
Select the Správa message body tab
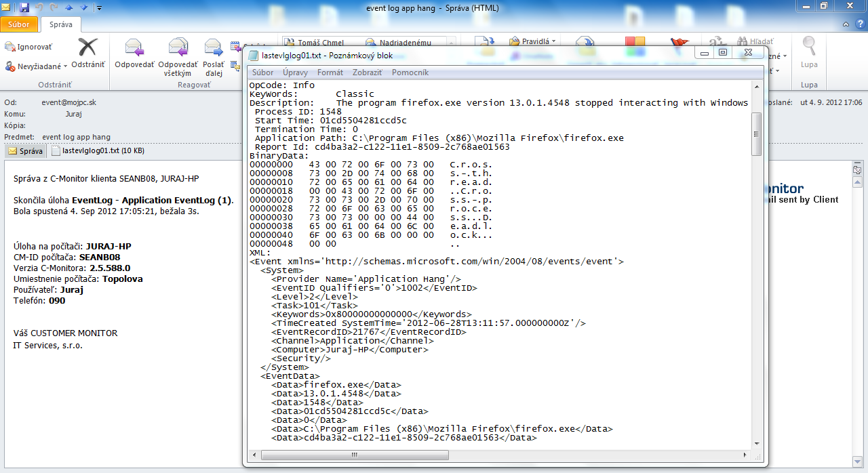pyautogui.click(x=26, y=151)
